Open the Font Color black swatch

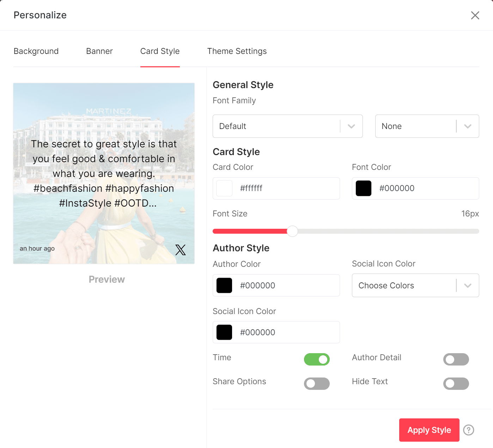363,188
